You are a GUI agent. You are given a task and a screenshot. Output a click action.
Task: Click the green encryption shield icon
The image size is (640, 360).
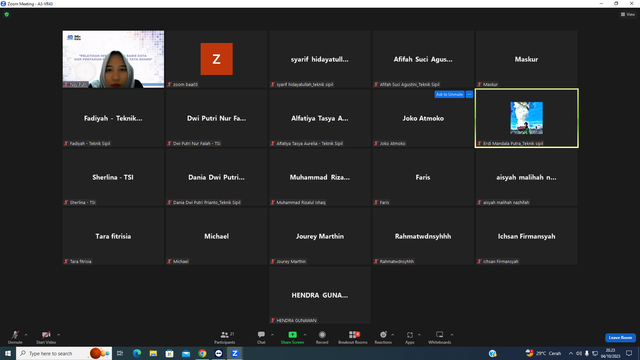tap(7, 14)
